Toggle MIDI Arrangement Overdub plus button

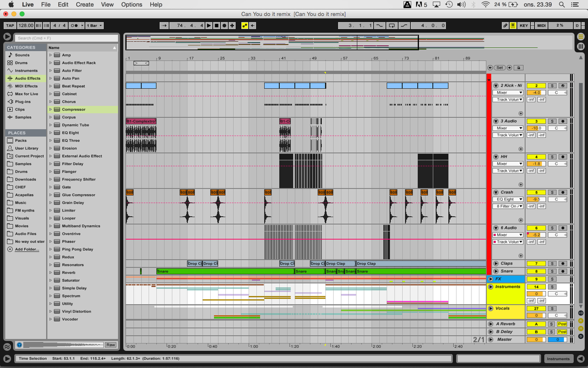pos(232,26)
